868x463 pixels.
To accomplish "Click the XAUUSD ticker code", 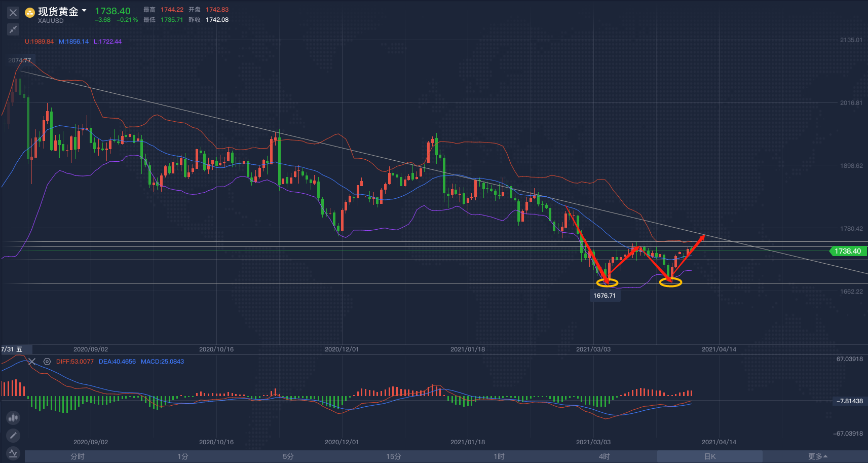I will (51, 21).
